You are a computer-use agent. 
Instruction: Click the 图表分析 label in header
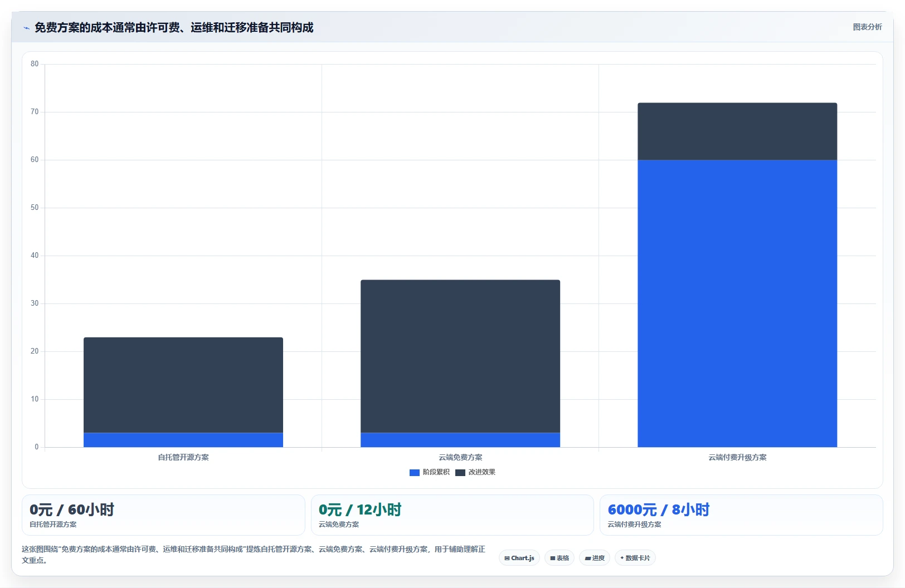tap(867, 27)
